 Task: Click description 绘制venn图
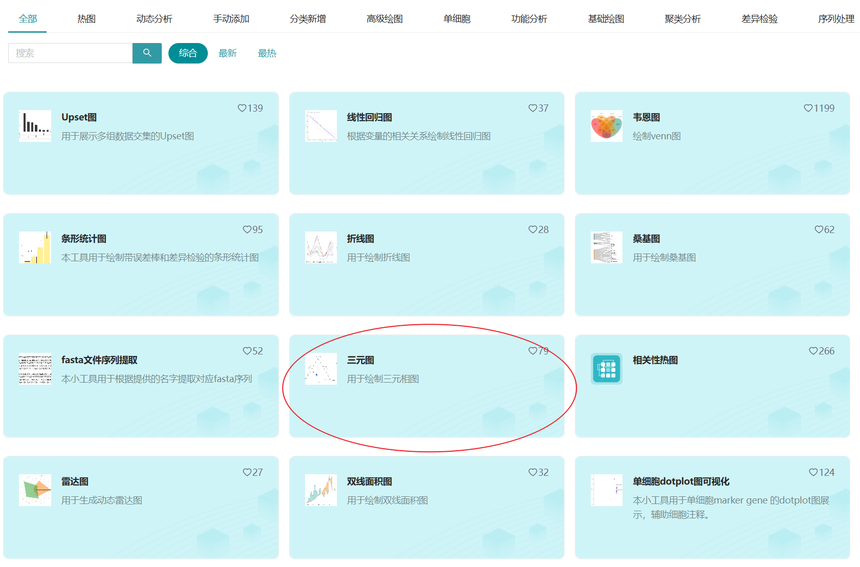tap(657, 136)
